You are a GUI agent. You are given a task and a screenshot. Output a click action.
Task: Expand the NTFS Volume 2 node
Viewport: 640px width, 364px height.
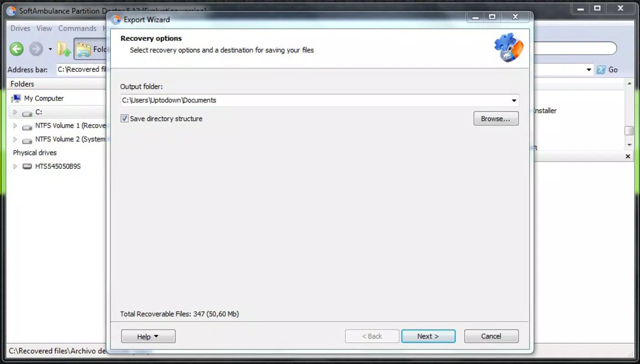pyautogui.click(x=15, y=139)
